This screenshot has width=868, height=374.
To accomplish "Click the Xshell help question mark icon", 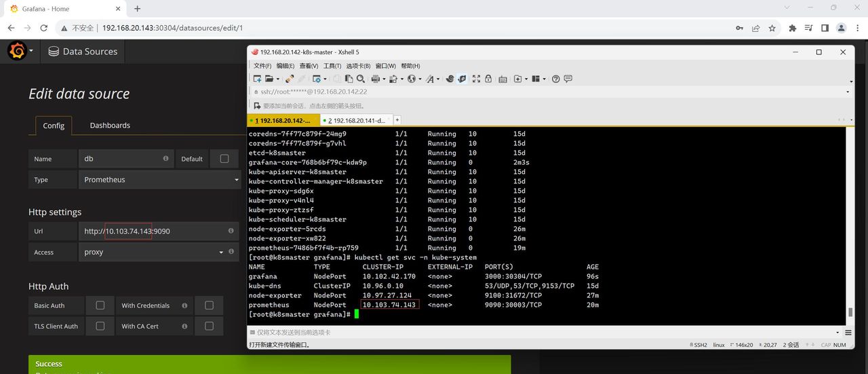I will [x=556, y=79].
